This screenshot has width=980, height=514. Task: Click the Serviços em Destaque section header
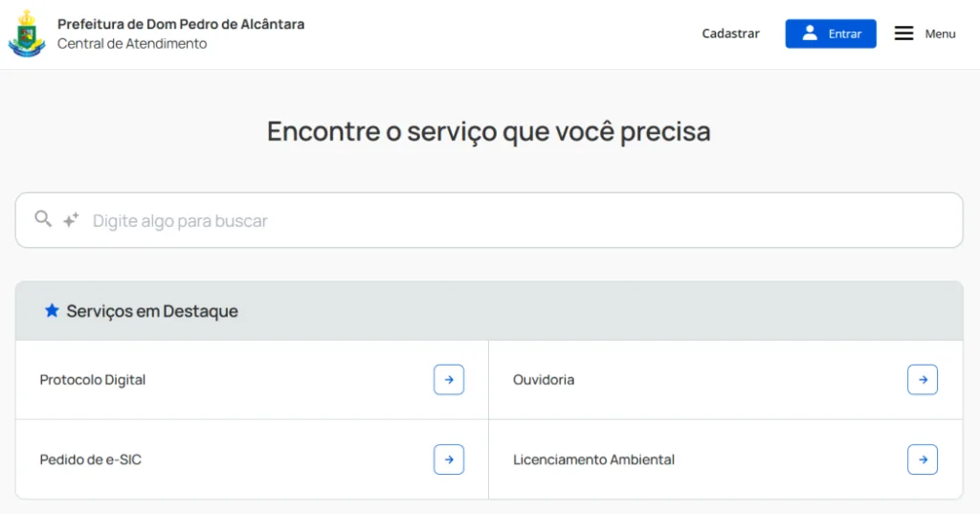(152, 311)
